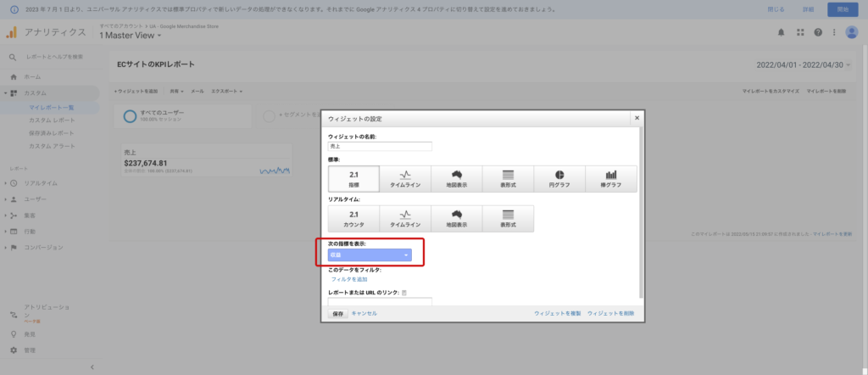Click ウィジェットを複製 link

558,314
